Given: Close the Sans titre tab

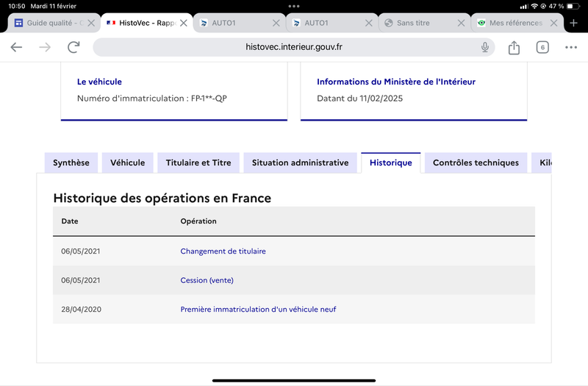Looking at the screenshot, I should point(461,23).
